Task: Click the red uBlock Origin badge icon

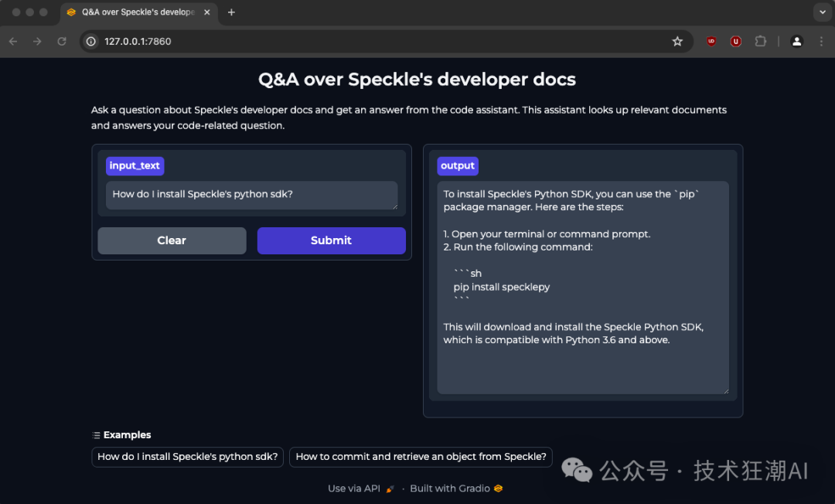Action: 735,41
